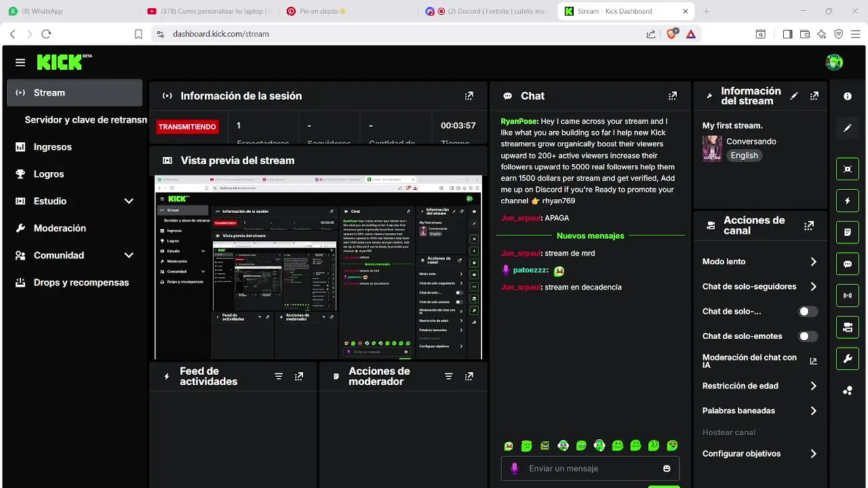Open Leo AI sparkle icon in toolbar

822,34
